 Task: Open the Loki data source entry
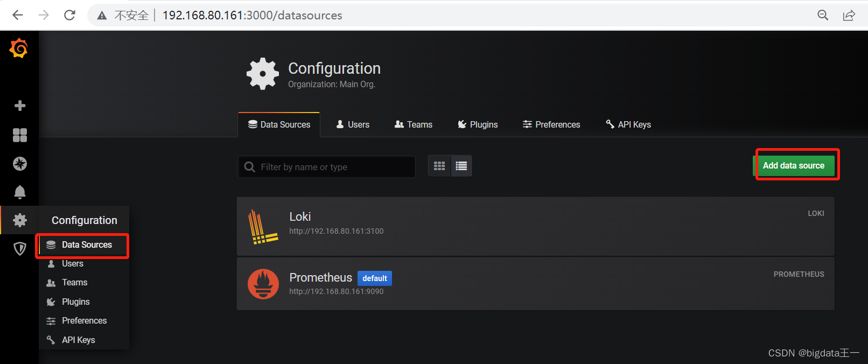click(536, 226)
